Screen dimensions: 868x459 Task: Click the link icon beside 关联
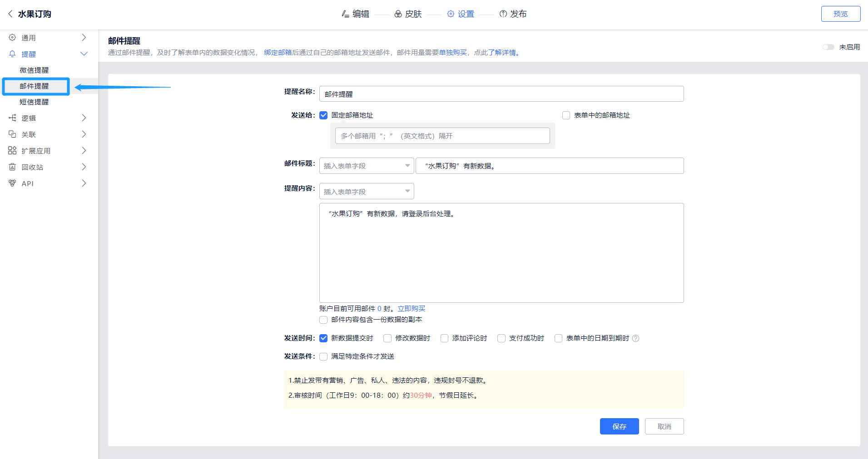click(x=12, y=134)
